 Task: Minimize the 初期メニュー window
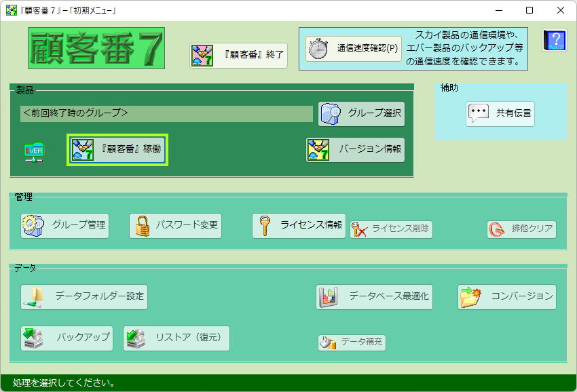499,10
